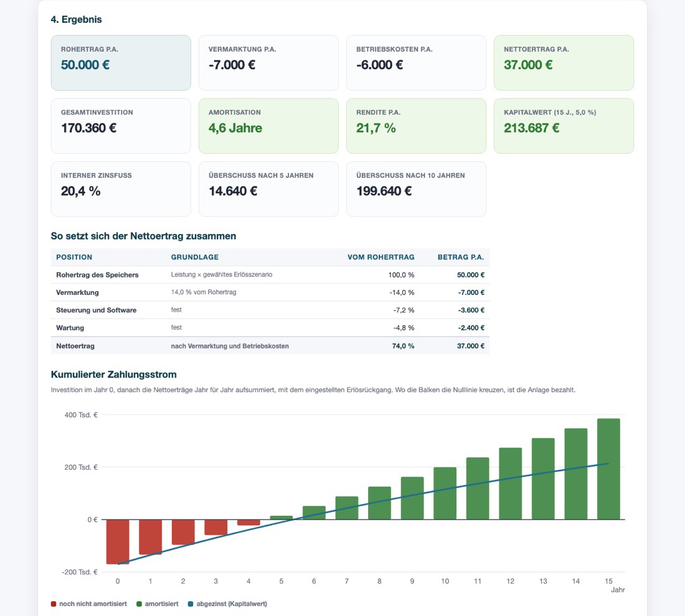
Task: Select the 'Rohertrag des Speichers' table row label
Action: (97, 275)
